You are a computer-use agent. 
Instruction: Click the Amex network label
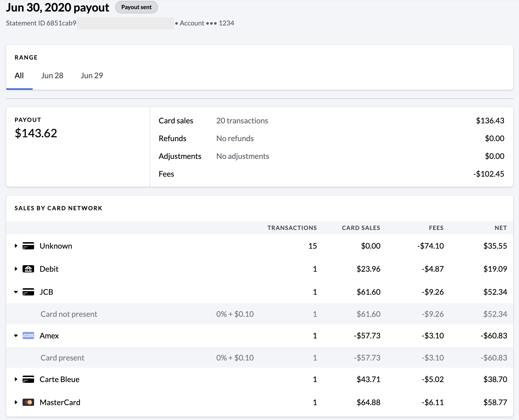[x=49, y=336]
